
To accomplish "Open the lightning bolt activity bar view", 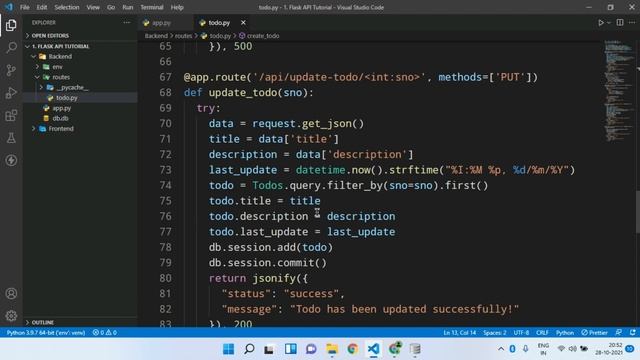I will click(11, 160).
